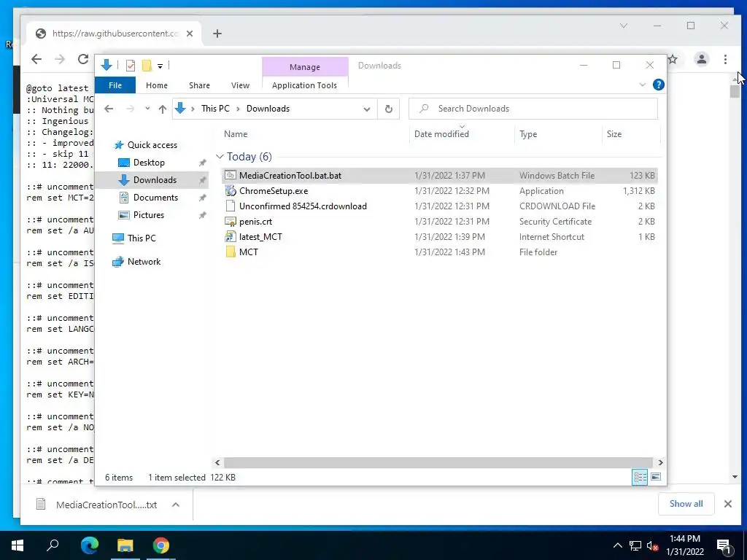
Task: Click the pin icon beside Documents
Action: [x=203, y=198]
